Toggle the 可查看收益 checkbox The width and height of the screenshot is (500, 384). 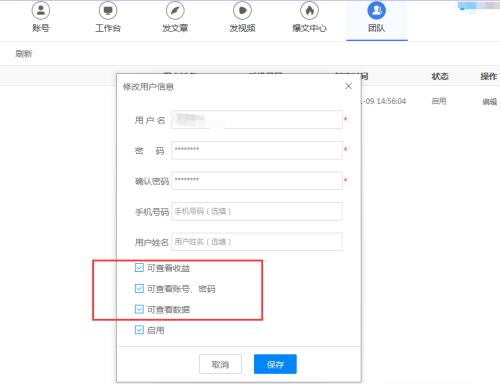pos(139,268)
